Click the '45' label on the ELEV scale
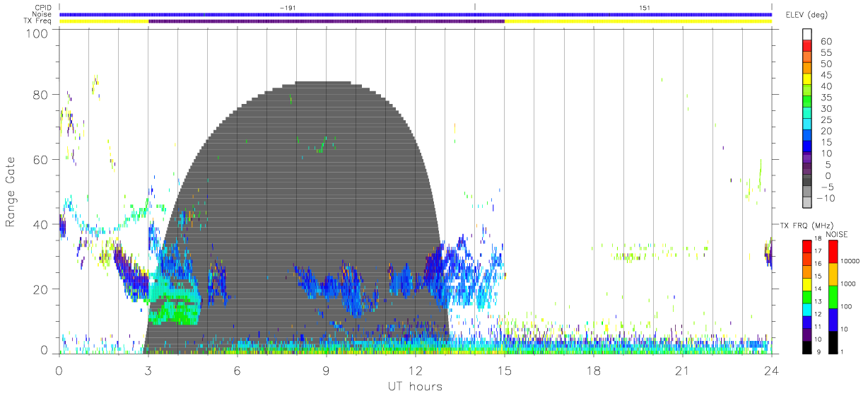This screenshot has height=401, width=868. [826, 76]
